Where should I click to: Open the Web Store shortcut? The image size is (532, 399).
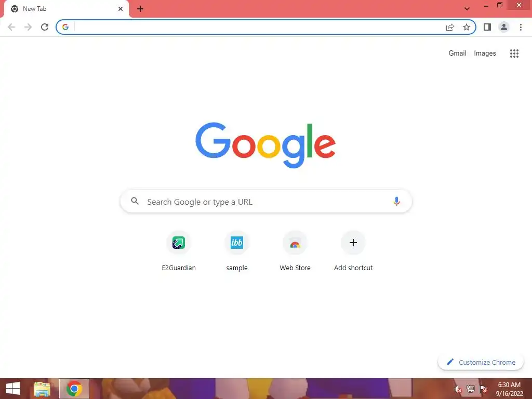(x=295, y=251)
